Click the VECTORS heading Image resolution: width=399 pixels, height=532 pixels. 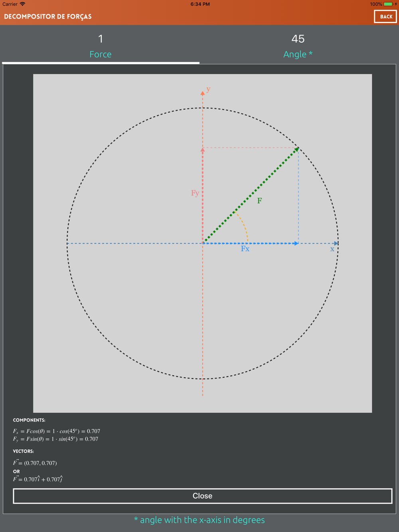pyautogui.click(x=23, y=451)
